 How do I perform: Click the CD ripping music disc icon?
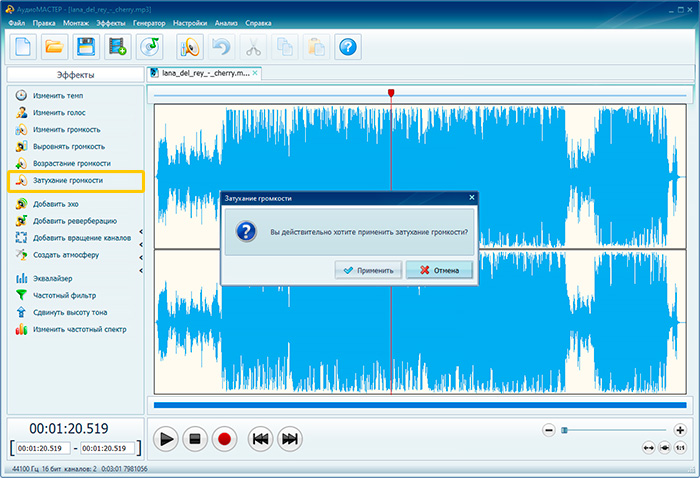[150, 45]
